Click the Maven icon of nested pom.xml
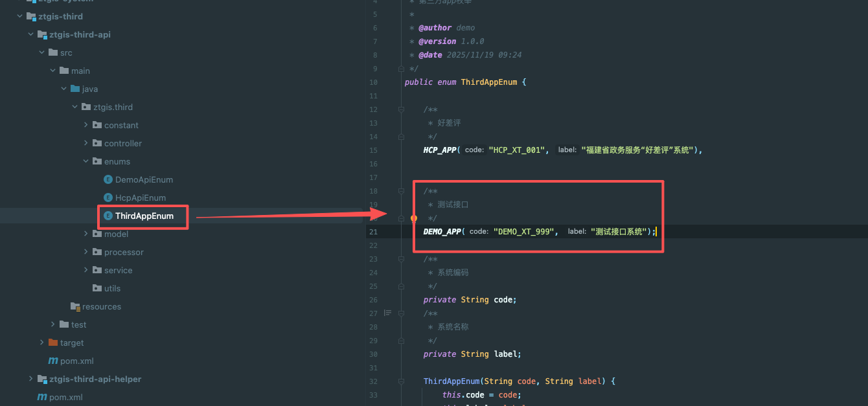 53,361
